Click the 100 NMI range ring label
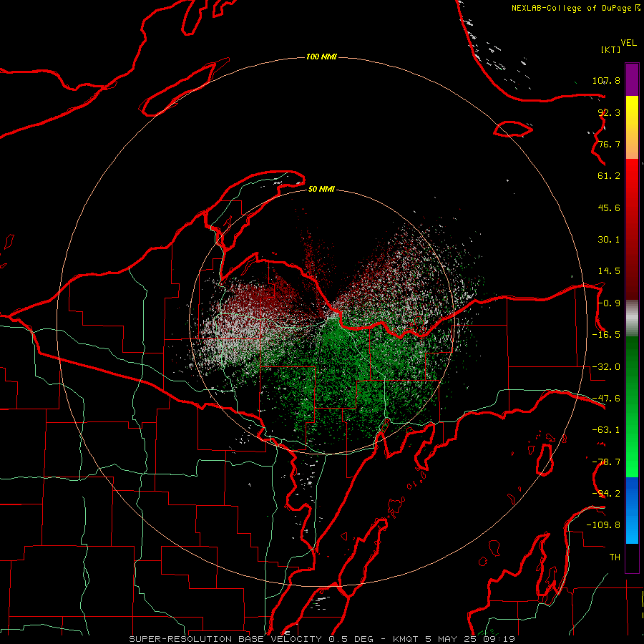 tap(321, 57)
